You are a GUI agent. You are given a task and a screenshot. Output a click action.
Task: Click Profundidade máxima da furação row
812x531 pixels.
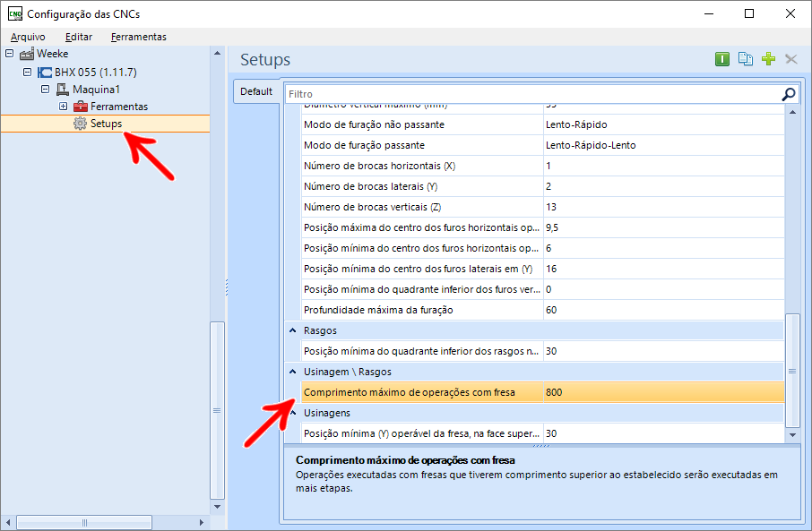(543, 310)
